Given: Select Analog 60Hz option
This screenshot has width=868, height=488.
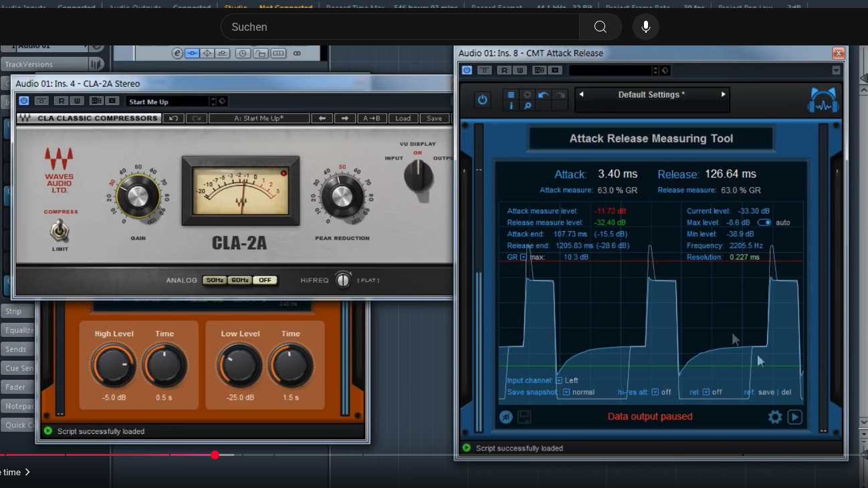Looking at the screenshot, I should [x=239, y=280].
